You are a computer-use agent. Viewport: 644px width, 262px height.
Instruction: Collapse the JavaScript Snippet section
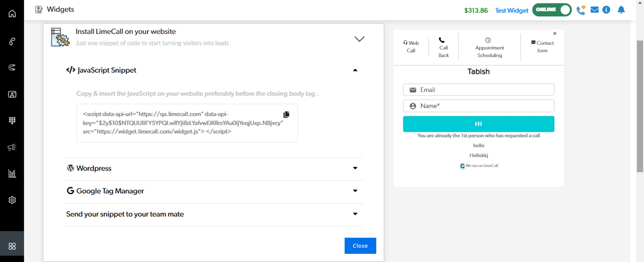(x=355, y=70)
